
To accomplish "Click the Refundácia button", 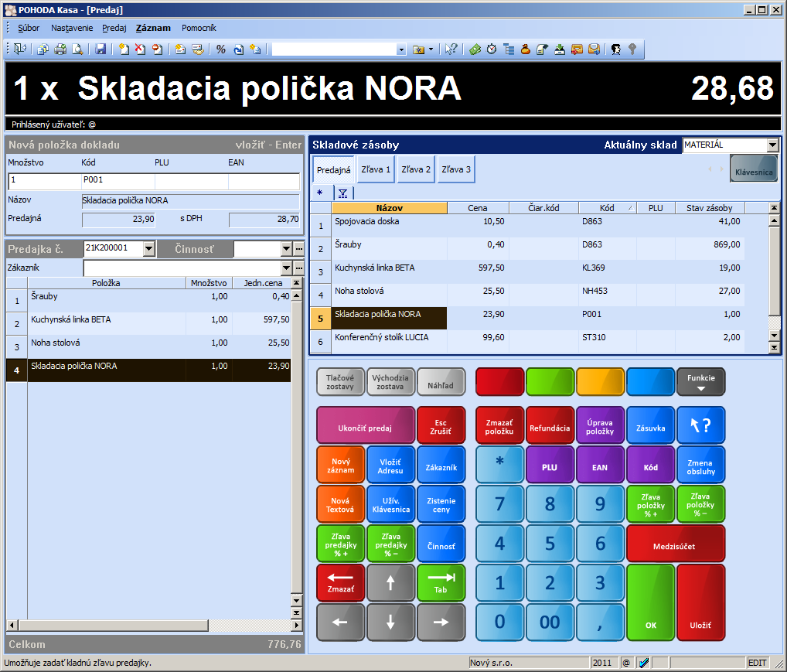I will [550, 426].
